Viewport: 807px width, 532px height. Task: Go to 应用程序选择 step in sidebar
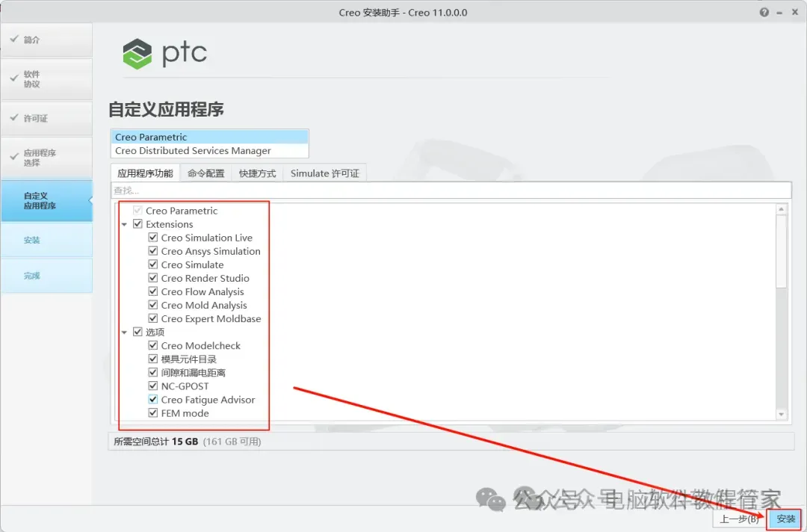coord(47,158)
